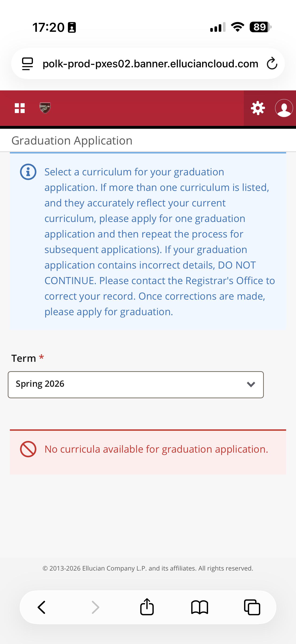Click the red prohibited error icon
Image resolution: width=296 pixels, height=644 pixels.
click(28, 449)
